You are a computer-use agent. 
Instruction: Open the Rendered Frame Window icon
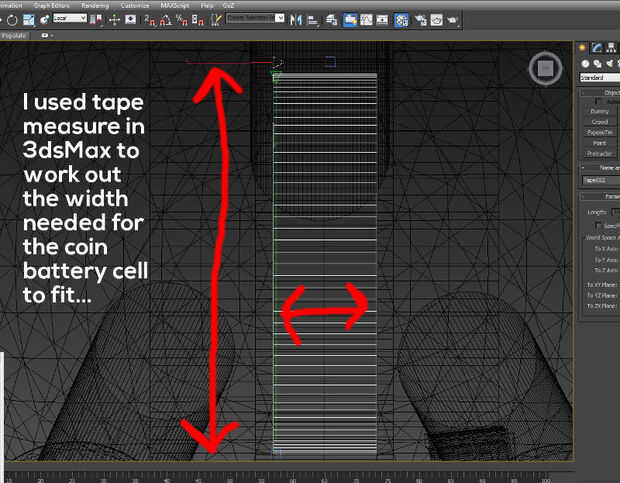tap(437, 20)
